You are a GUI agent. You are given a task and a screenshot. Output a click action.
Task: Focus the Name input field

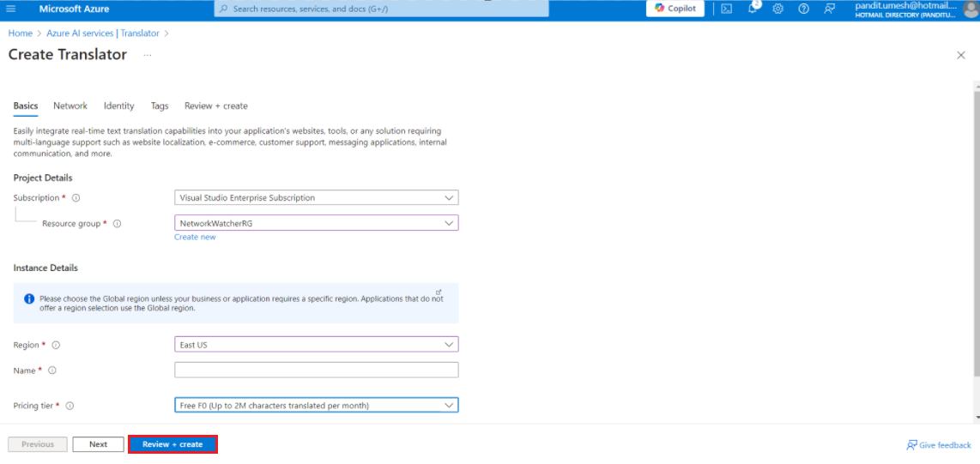(317, 370)
